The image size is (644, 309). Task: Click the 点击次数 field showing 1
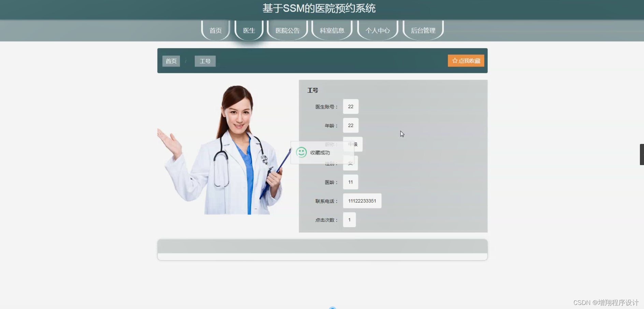(x=349, y=220)
